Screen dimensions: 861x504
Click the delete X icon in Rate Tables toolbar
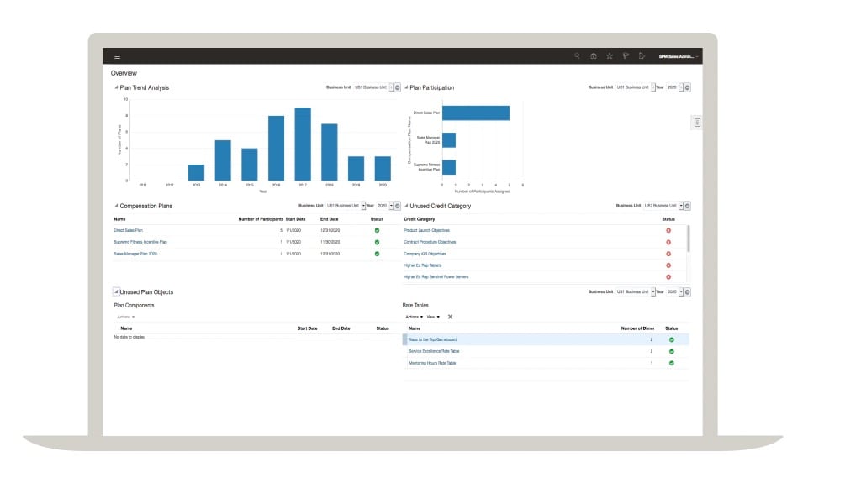coord(450,317)
